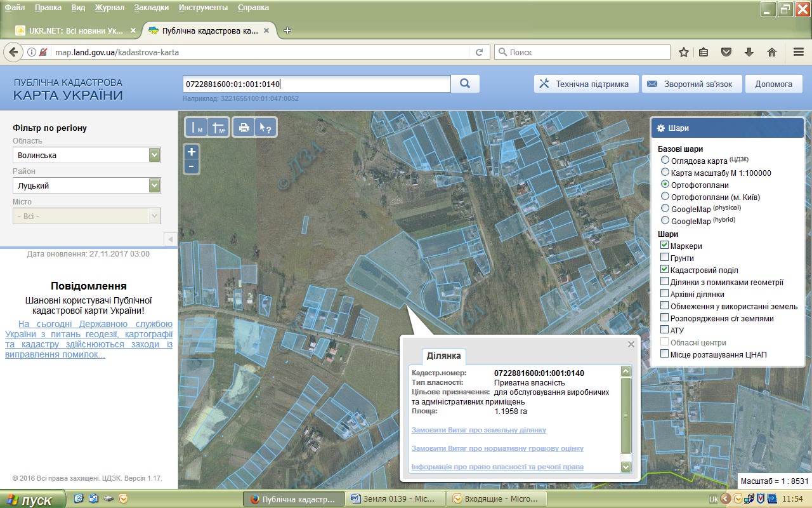This screenshot has width=812, height=508.
Task: Select the Ортофотоплани radio button
Action: point(665,184)
